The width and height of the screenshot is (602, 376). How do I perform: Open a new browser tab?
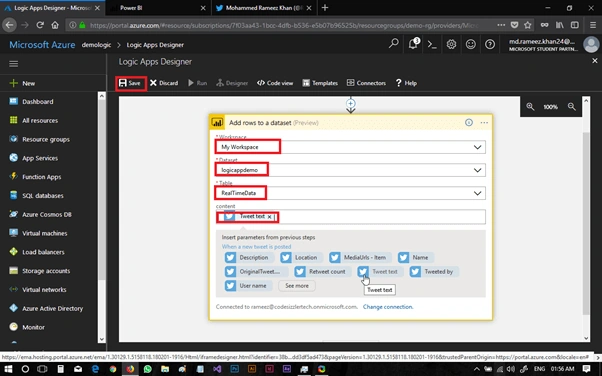point(325,8)
